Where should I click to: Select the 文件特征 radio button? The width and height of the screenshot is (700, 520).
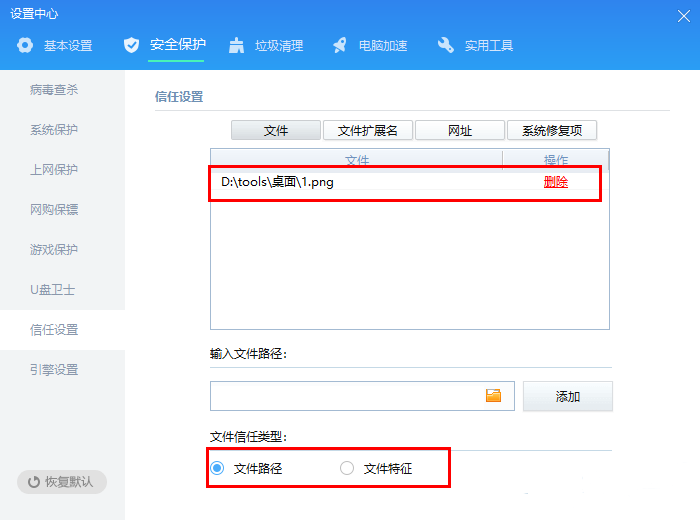point(347,468)
